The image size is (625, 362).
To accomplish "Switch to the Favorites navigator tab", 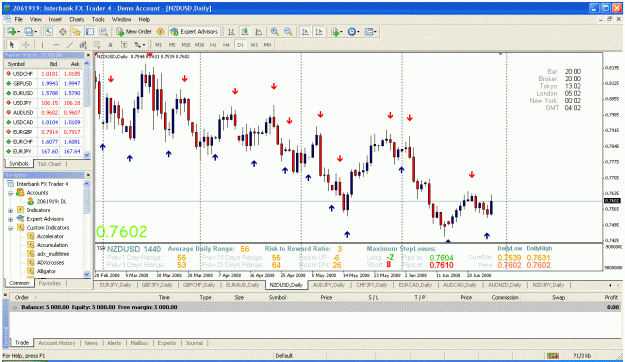I will [x=50, y=283].
